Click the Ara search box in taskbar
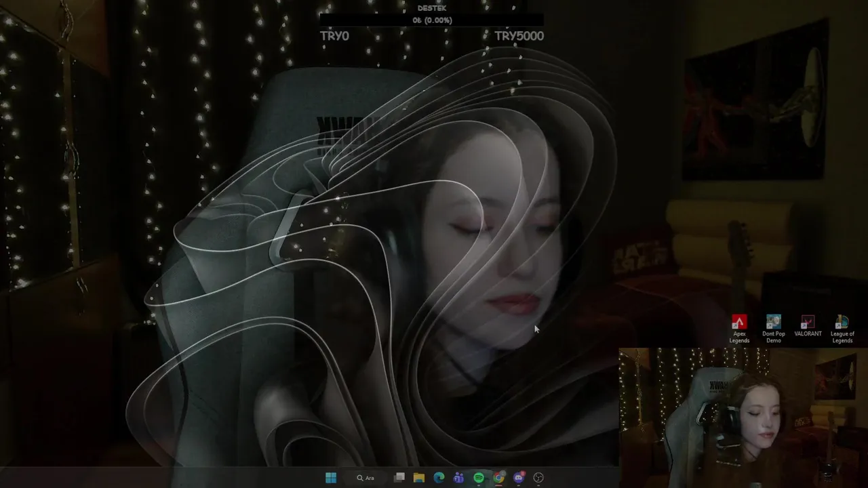The width and height of the screenshot is (868, 488). (366, 478)
